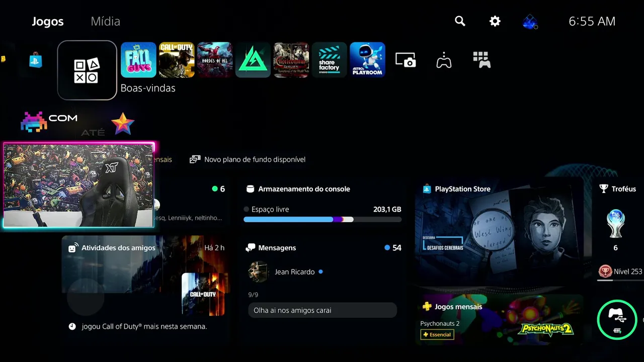Click the 6:55 AM clock

[x=592, y=22]
